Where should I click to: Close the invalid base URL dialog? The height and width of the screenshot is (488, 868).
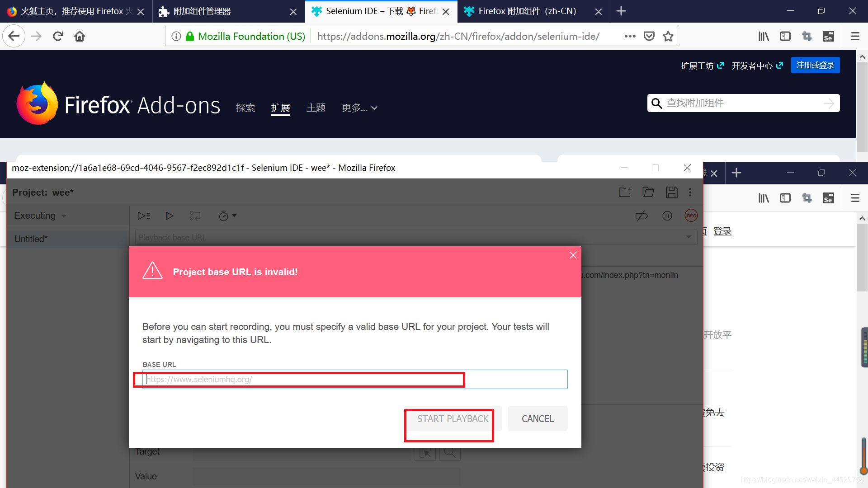pos(573,255)
